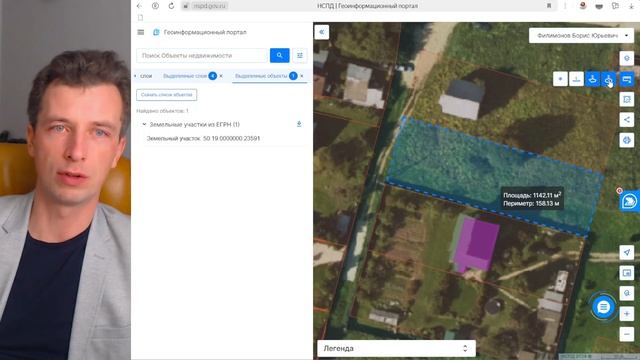640x360 pixels.
Task: Open search filter settings icon
Action: [300, 56]
